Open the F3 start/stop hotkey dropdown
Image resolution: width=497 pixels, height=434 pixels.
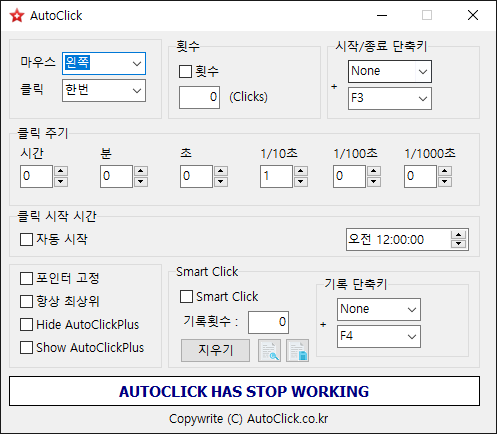[390, 98]
